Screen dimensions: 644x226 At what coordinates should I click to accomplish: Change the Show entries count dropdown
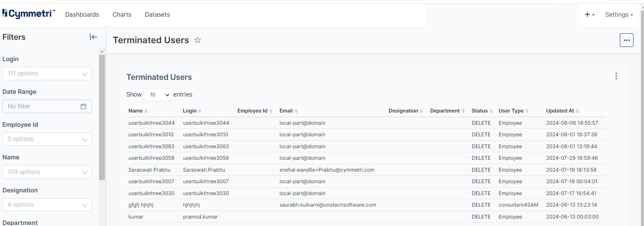pyautogui.click(x=158, y=95)
